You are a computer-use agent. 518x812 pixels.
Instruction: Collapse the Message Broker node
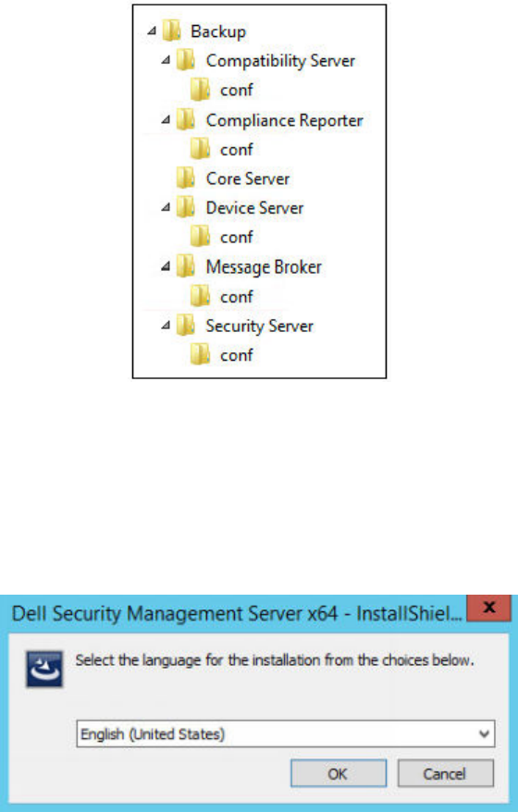[166, 266]
